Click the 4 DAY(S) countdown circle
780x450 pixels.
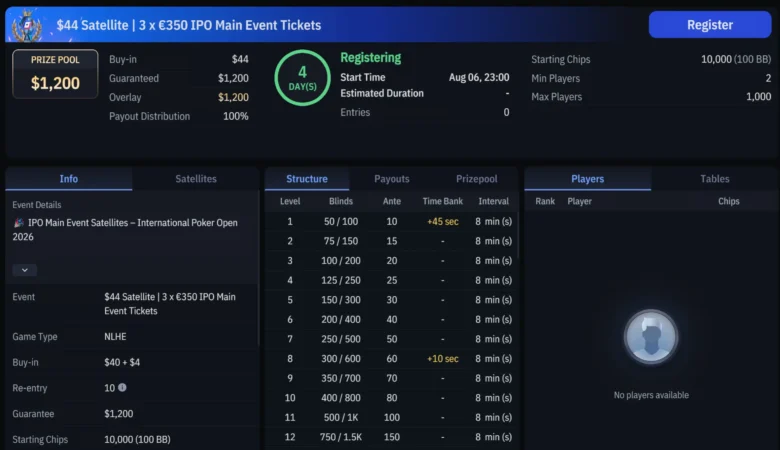click(302, 78)
